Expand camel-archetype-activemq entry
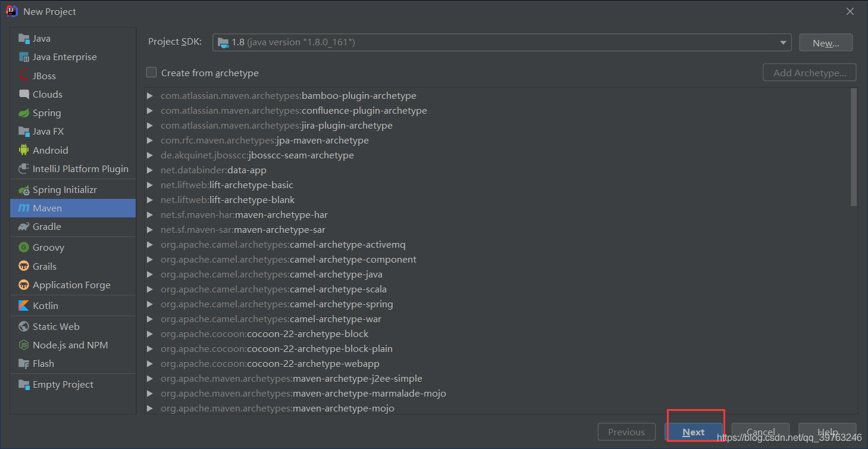Viewport: 868px width, 449px height. click(150, 245)
